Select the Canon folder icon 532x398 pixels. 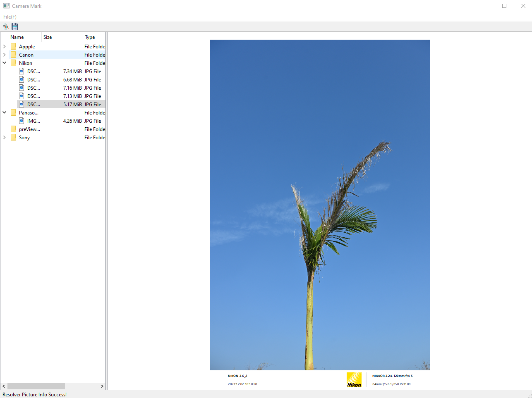pyautogui.click(x=13, y=55)
